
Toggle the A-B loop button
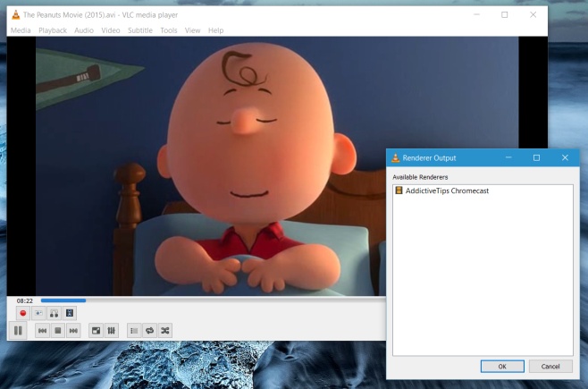(54, 313)
